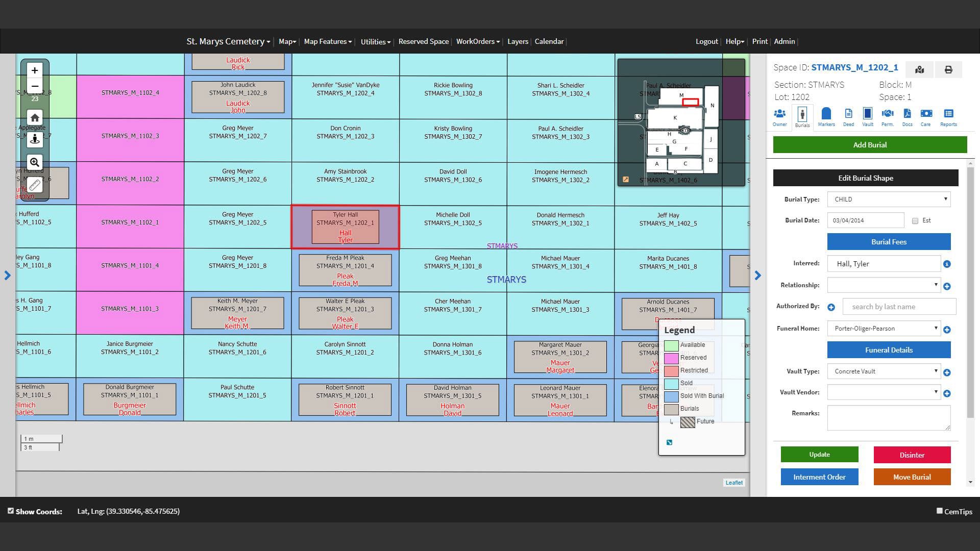Select the ruler measure tool
This screenshot has height=551, width=980.
(35, 185)
